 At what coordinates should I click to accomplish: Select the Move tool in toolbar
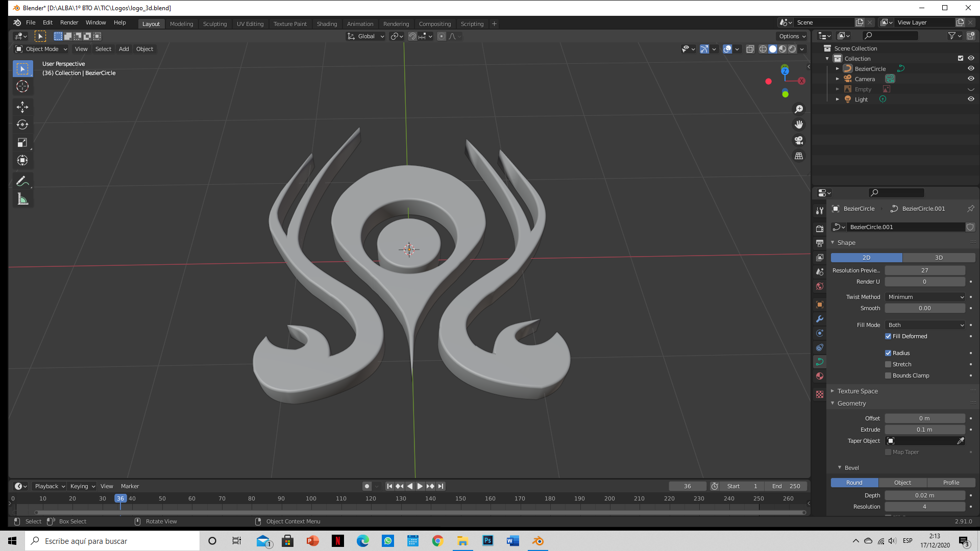coord(22,107)
